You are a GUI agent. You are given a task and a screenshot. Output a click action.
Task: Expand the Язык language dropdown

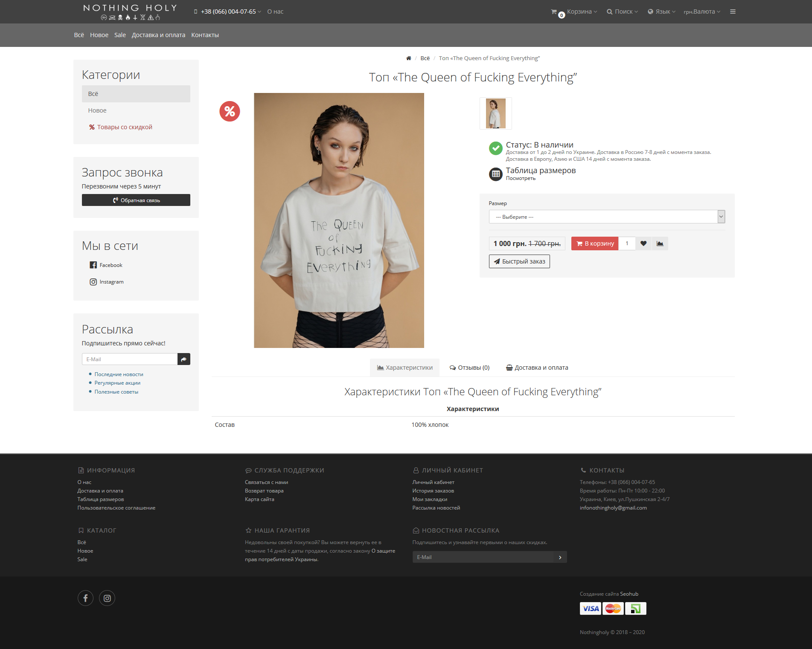662,12
